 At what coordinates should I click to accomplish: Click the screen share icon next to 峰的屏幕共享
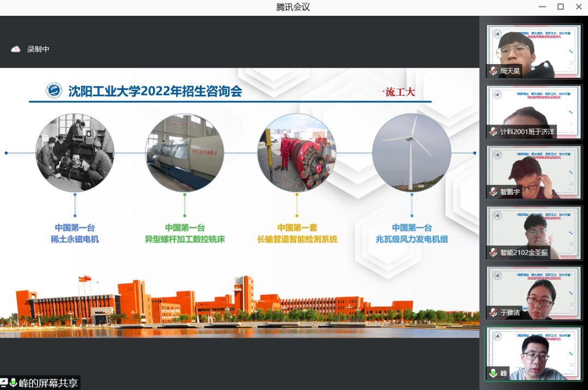[4, 382]
